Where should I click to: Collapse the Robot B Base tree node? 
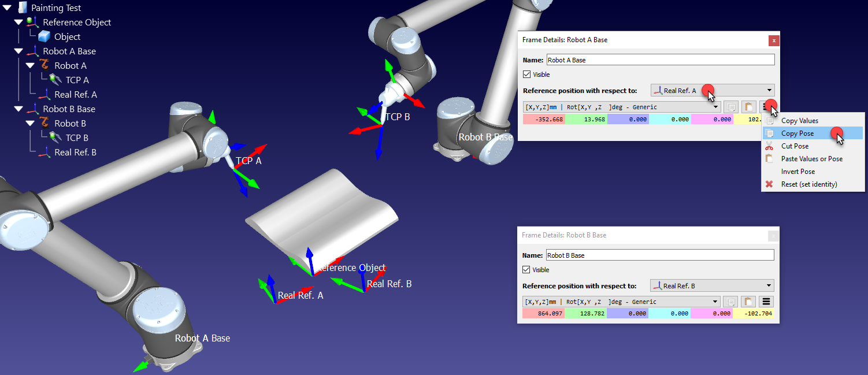pos(18,109)
